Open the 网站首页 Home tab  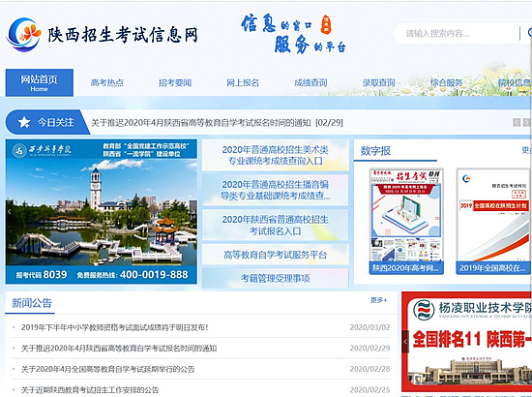[40, 83]
